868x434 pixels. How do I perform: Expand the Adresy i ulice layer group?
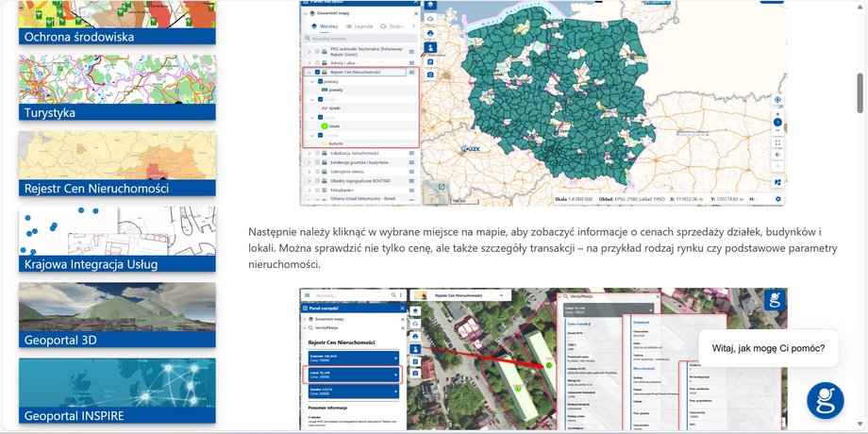pos(308,61)
